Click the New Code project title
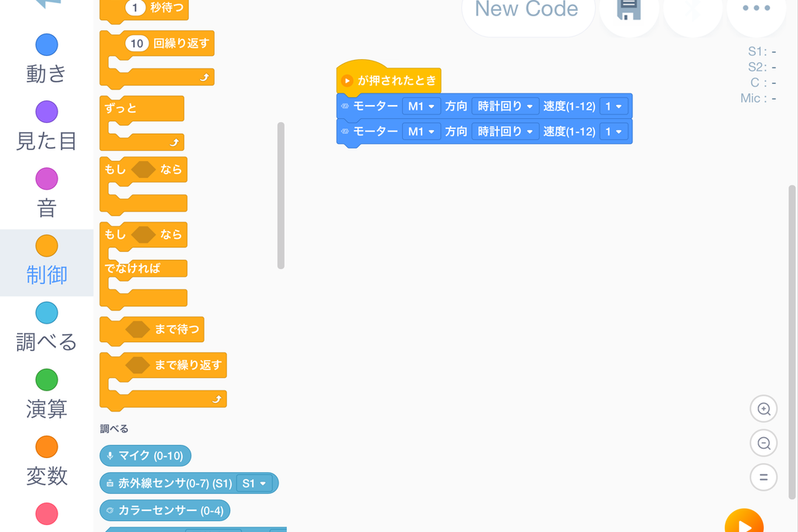The height and width of the screenshot is (532, 798). point(527,9)
